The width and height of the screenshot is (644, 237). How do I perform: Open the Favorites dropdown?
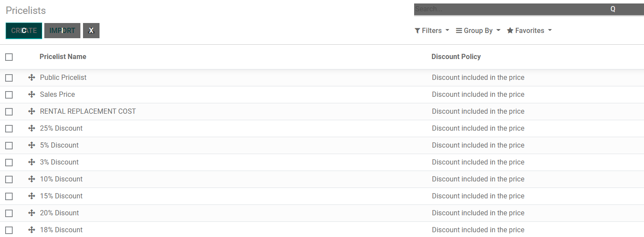coord(529,31)
